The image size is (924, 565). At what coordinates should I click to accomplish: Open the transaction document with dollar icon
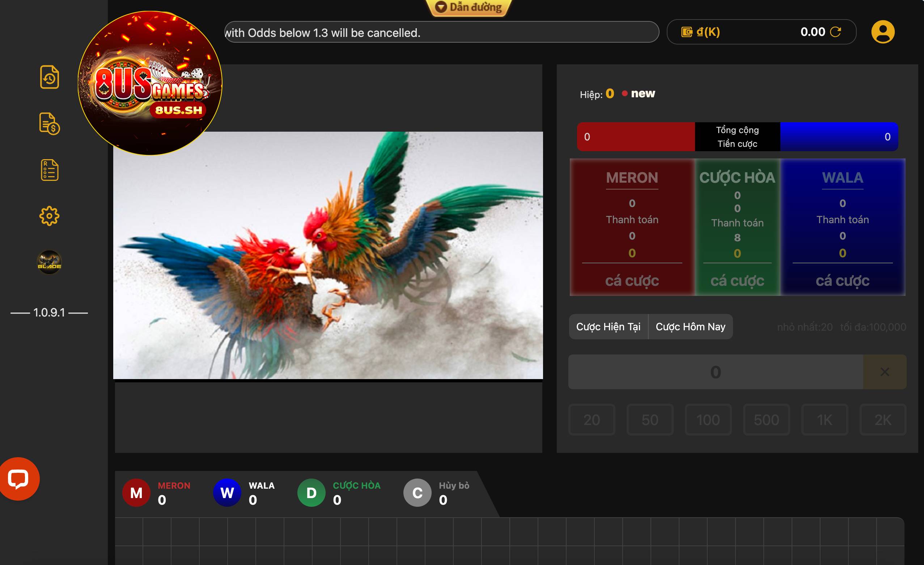tap(50, 124)
